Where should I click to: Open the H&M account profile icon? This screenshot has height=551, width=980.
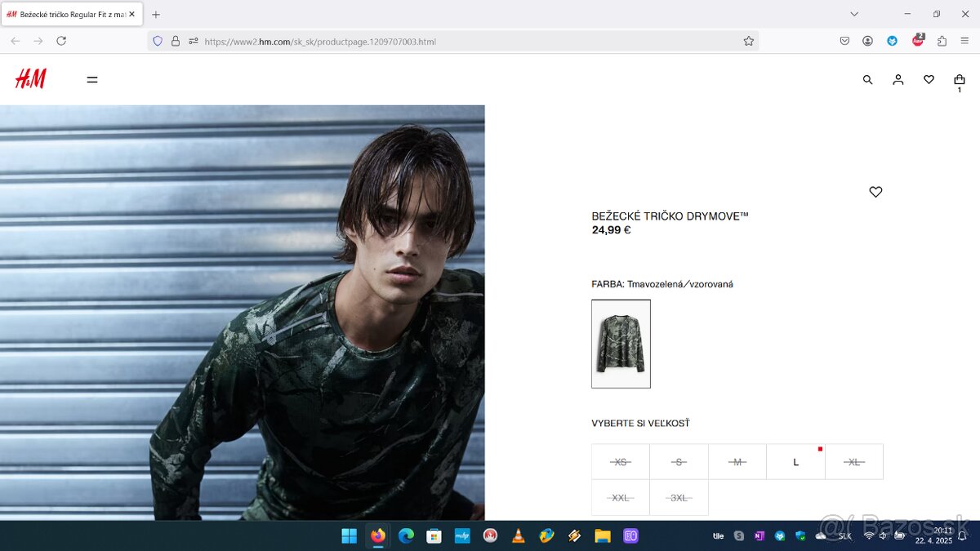(898, 80)
